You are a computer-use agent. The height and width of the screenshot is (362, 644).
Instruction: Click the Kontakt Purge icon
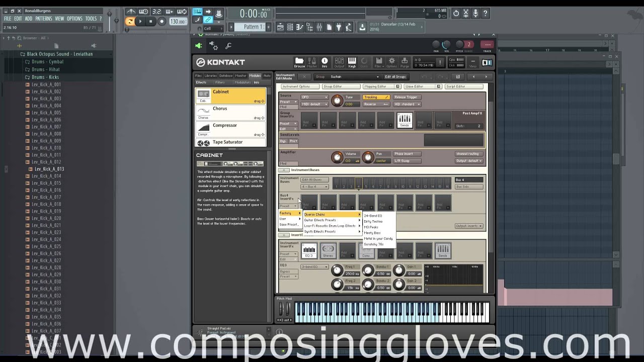point(405,62)
